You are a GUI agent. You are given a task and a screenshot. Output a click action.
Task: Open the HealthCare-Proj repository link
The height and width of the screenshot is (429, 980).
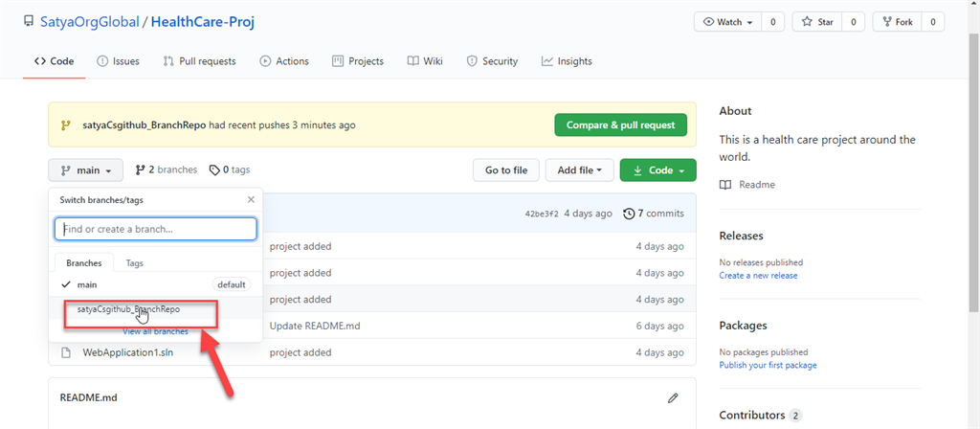pyautogui.click(x=203, y=22)
